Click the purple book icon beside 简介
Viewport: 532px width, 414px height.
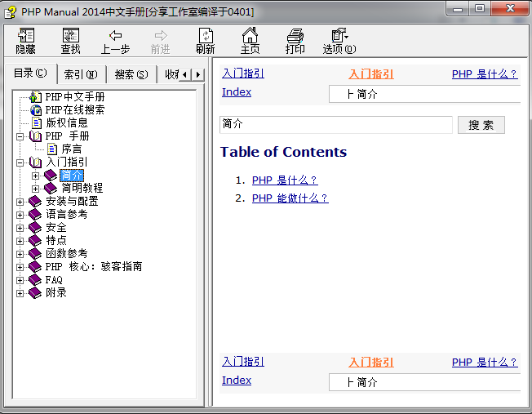click(x=51, y=176)
